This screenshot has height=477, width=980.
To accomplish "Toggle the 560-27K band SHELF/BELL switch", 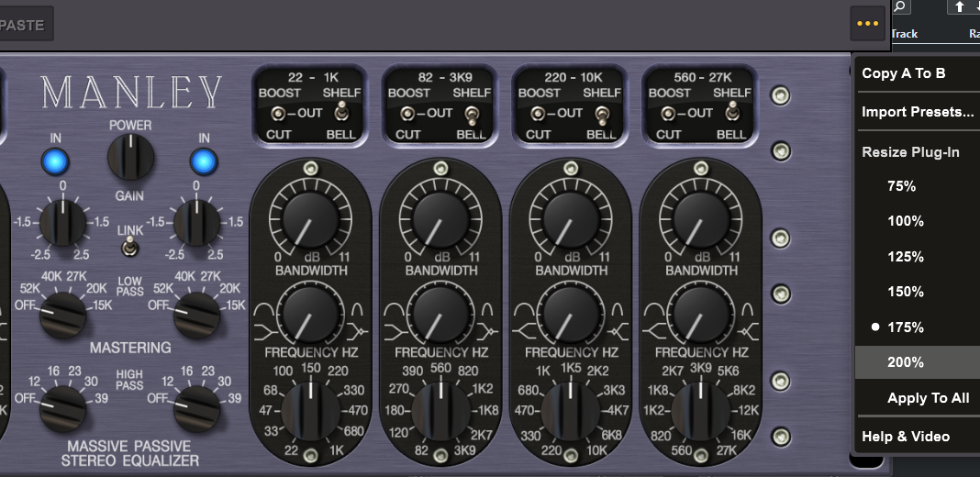I will pyautogui.click(x=732, y=113).
